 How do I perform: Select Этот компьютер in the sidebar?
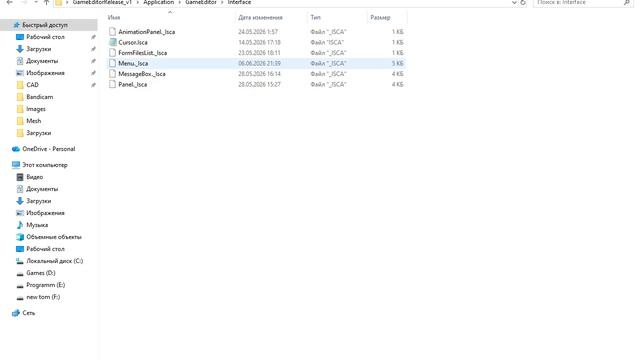click(x=45, y=165)
